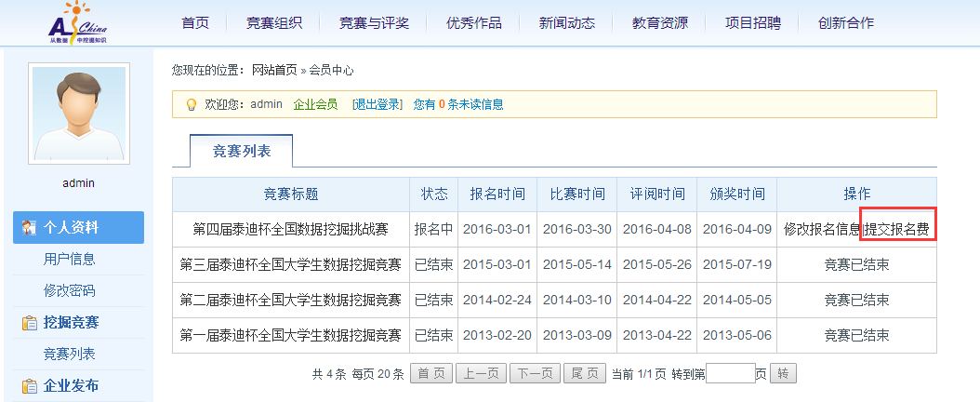Click the lightbulb icon beside welcome message
Viewport: 980px width, 402px height.
click(x=192, y=105)
